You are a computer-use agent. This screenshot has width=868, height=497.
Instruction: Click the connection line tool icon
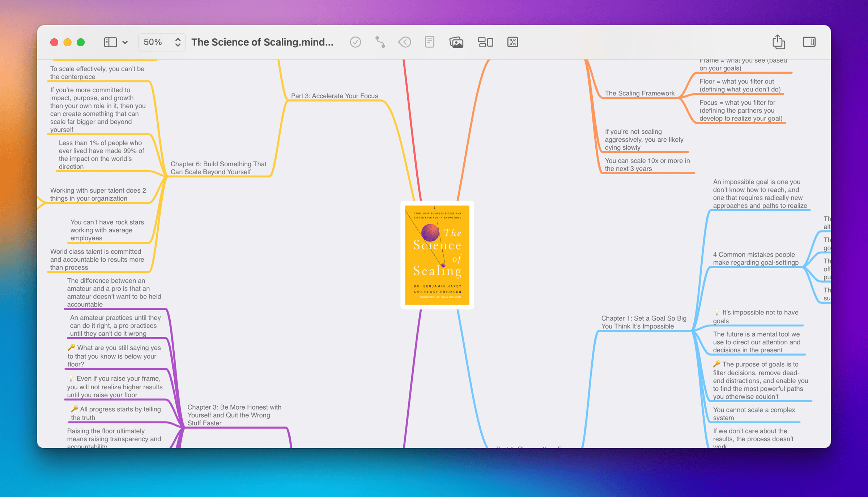point(380,42)
